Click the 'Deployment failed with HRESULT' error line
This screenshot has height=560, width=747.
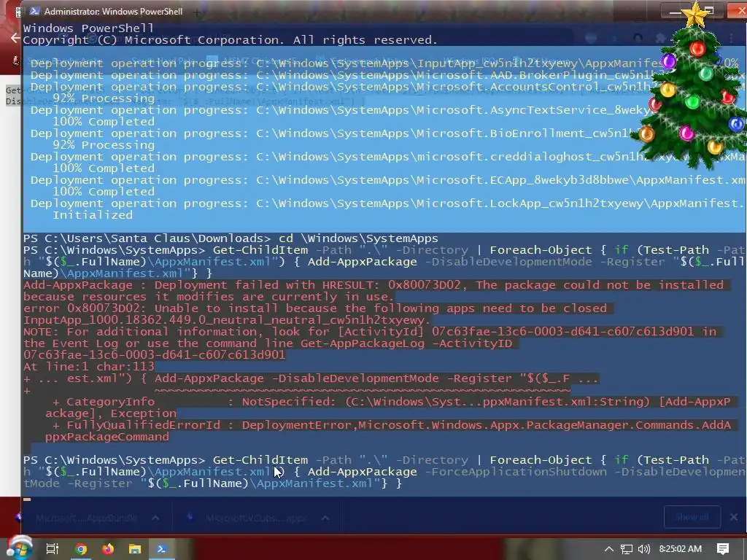373,285
